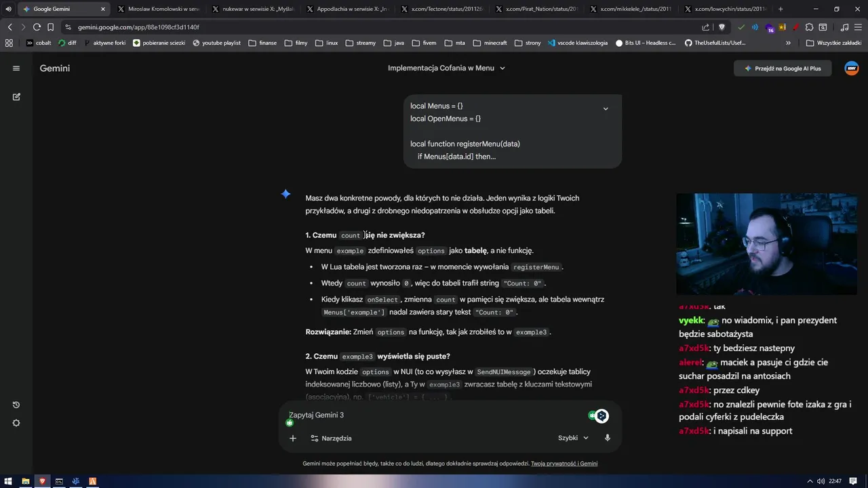Click the Zapytaj Gemini 3 prompt field
The width and height of the screenshot is (868, 488).
(x=434, y=415)
